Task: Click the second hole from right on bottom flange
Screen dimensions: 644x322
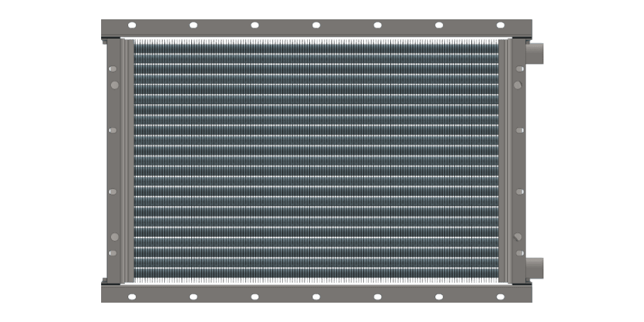Action: (x=439, y=296)
